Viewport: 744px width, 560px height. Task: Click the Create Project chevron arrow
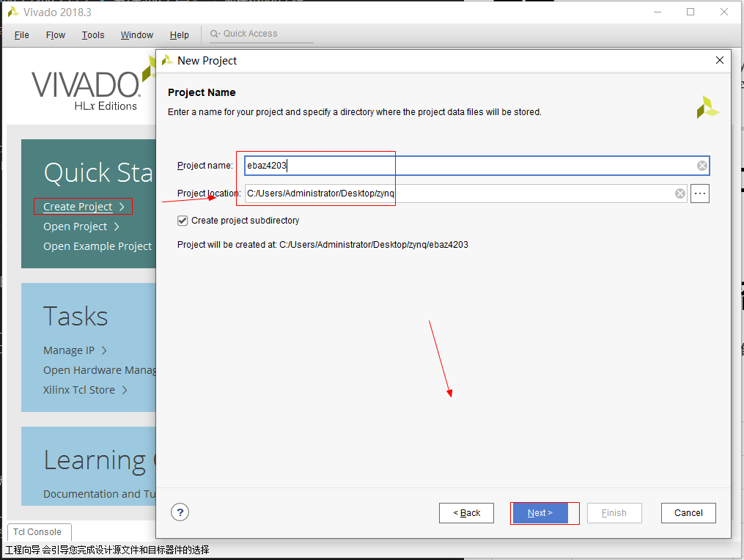(x=122, y=207)
